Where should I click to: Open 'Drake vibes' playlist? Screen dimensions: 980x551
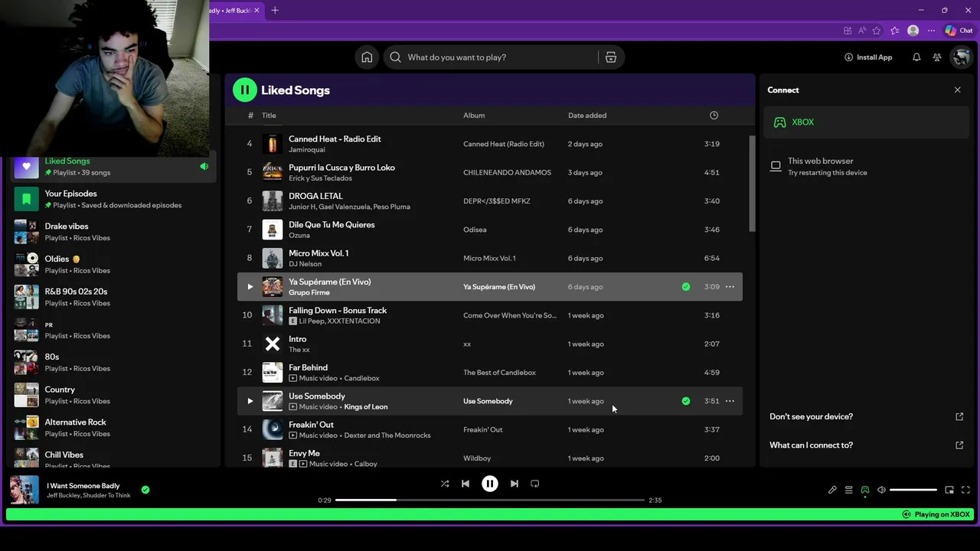tap(114, 232)
